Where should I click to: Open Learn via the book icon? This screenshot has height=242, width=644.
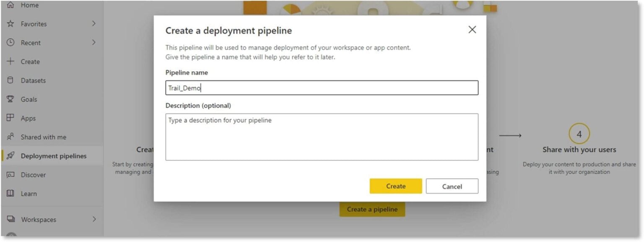pyautogui.click(x=10, y=193)
